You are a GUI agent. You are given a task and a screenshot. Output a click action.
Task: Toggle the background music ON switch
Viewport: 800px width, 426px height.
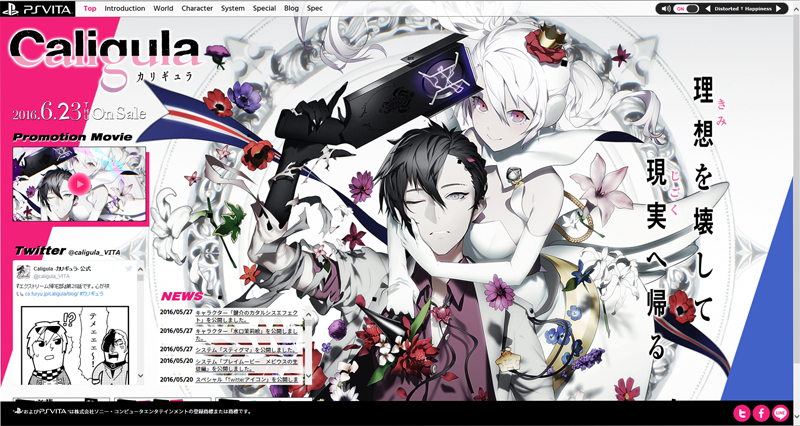pyautogui.click(x=686, y=9)
